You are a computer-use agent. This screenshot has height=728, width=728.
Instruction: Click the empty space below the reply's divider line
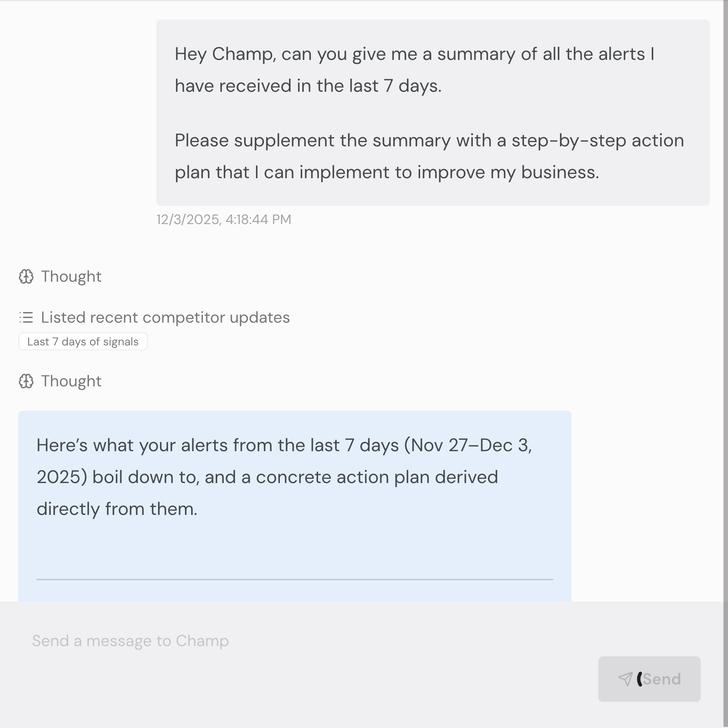pyautogui.click(x=295, y=591)
